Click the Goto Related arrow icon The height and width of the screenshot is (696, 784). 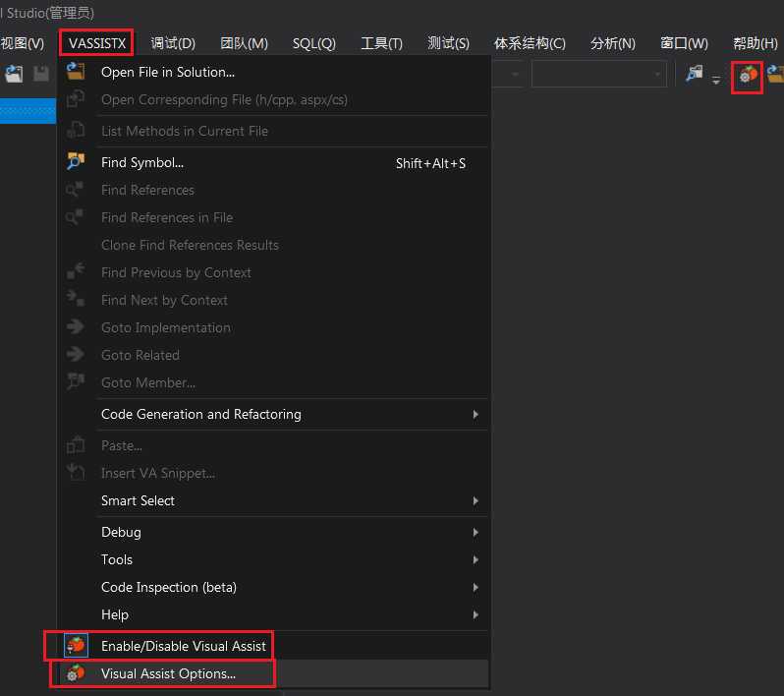[x=76, y=354]
